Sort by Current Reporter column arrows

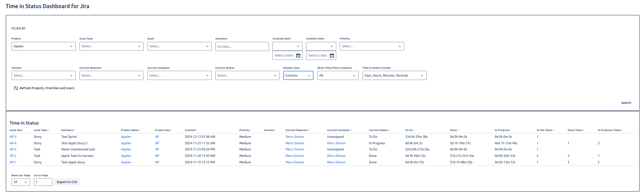[309, 130]
